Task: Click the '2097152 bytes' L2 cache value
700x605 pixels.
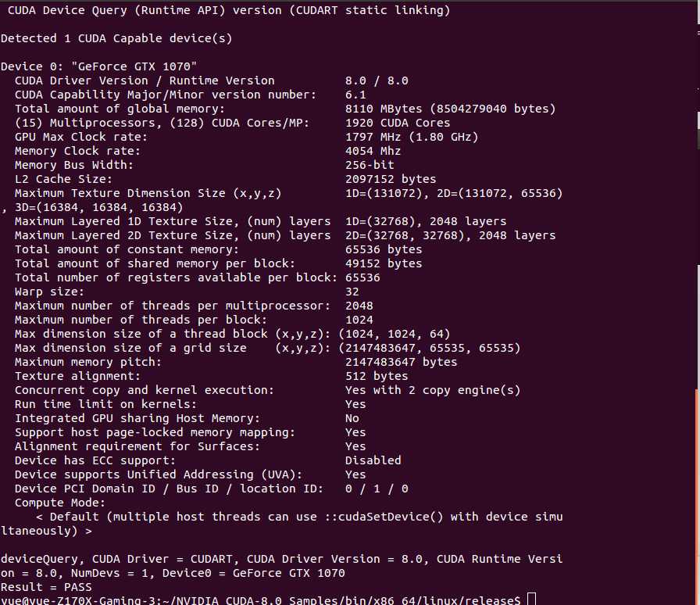Action: point(390,179)
